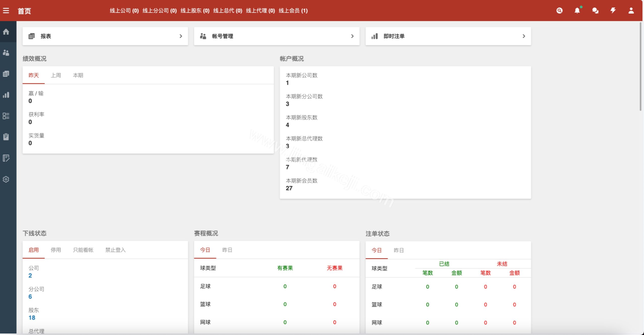Click the 股东 count link showing 18
644x335 pixels.
pyautogui.click(x=32, y=318)
